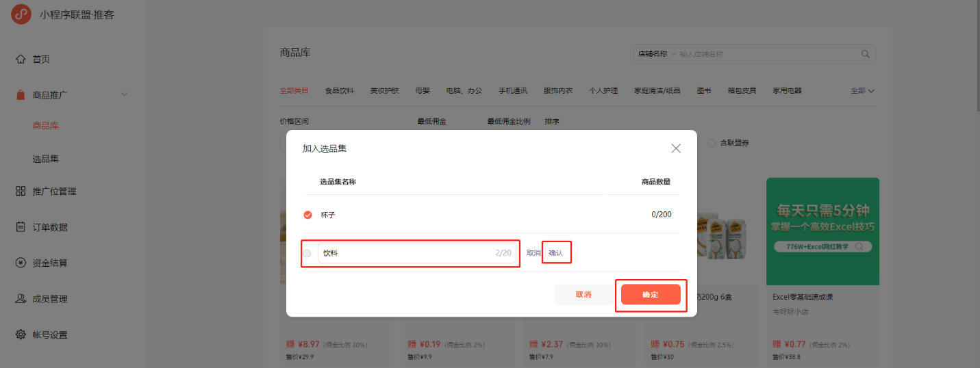Open 首页 via the home icon
The width and height of the screenshot is (980, 368).
click(21, 60)
